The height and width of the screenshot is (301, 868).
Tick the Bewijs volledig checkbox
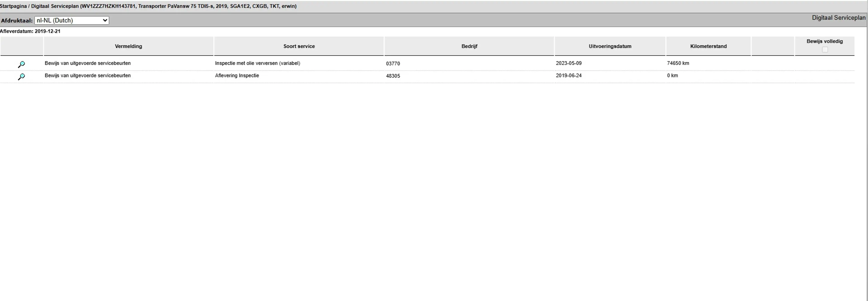825,49
